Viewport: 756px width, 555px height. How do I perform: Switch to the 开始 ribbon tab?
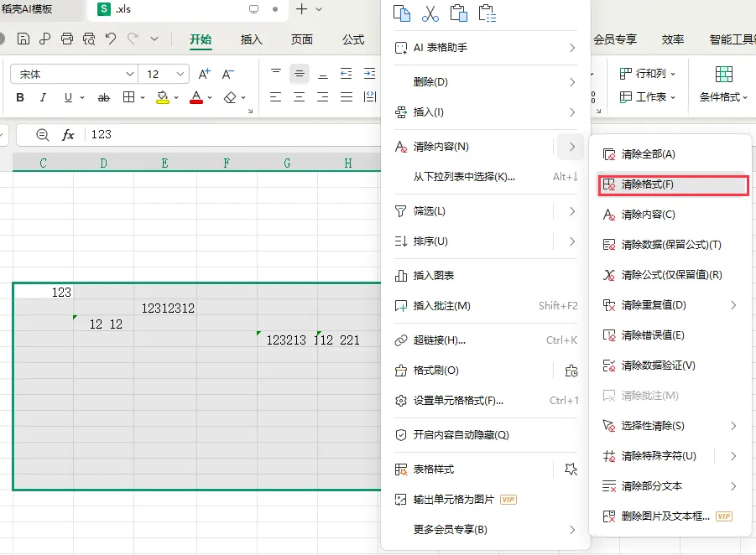coord(201,39)
